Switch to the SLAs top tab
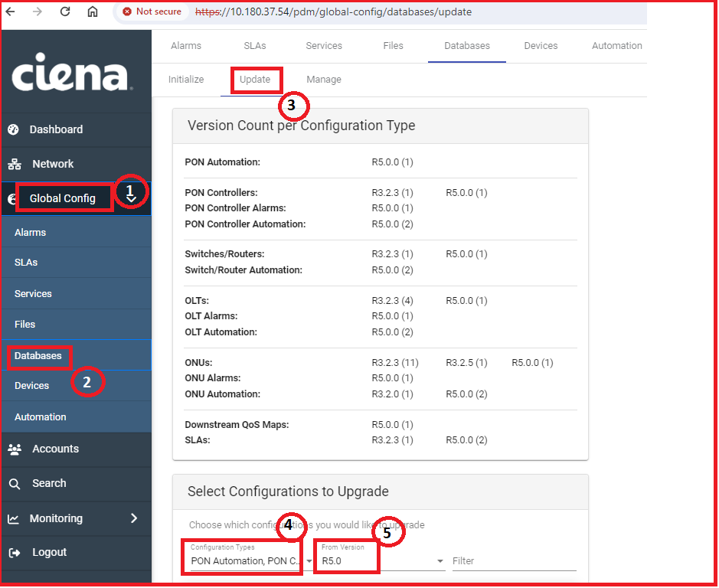Screen dimensions: 719x588 point(255,46)
